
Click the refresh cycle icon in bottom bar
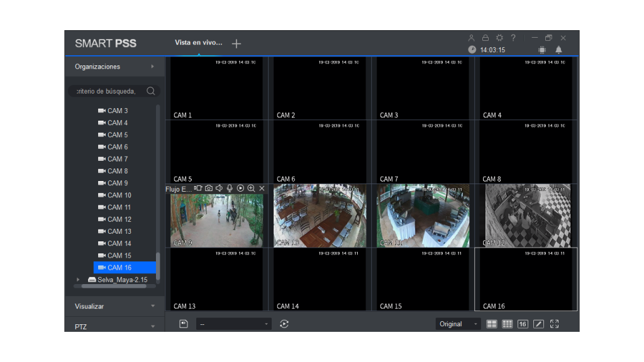284,324
